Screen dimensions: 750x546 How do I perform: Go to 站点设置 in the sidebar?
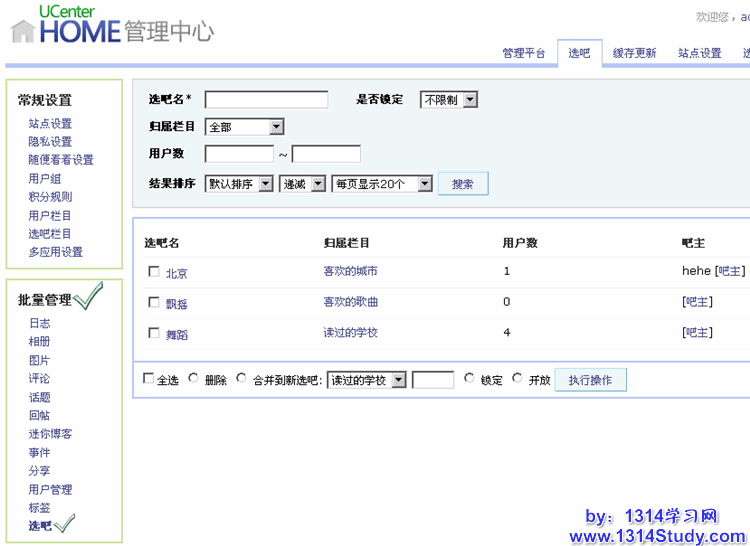click(50, 124)
